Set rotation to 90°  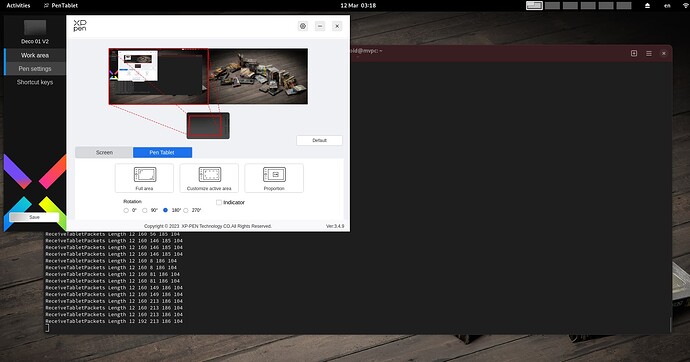pyautogui.click(x=145, y=210)
